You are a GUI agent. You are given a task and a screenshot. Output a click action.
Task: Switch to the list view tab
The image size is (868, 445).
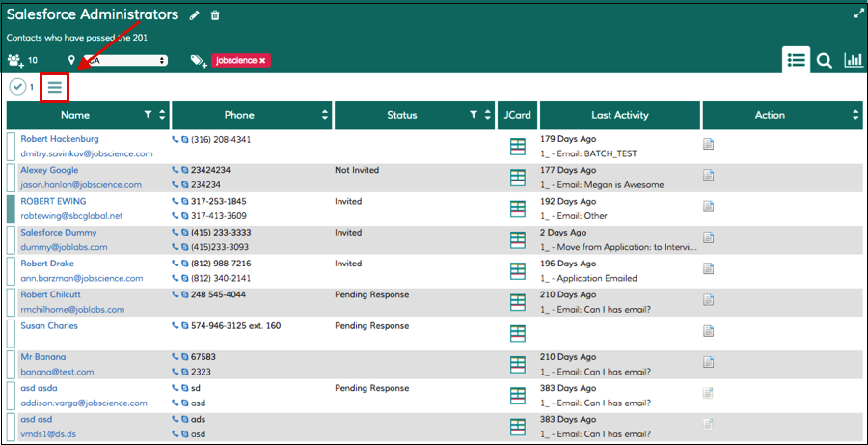pyautogui.click(x=796, y=60)
